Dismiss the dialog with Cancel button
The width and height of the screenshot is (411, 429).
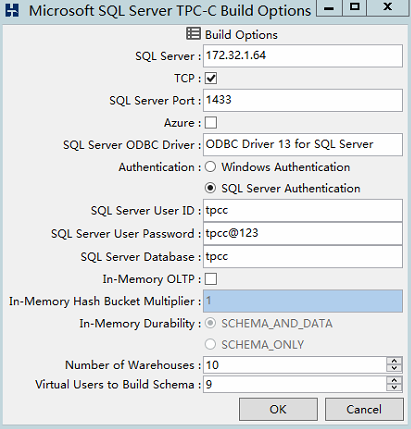point(364,409)
